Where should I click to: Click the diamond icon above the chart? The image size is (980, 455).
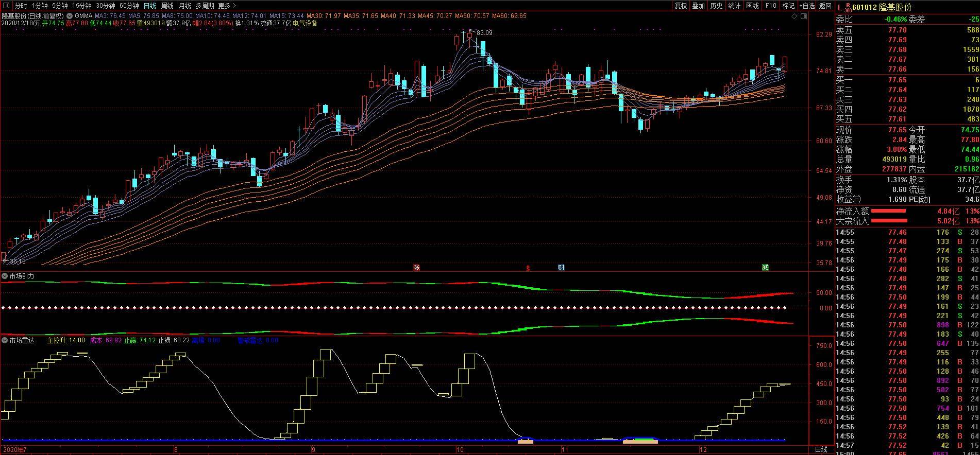pyautogui.click(x=795, y=17)
